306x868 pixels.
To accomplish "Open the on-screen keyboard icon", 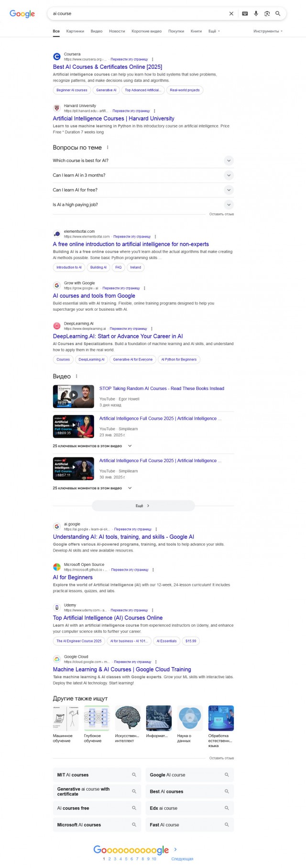I will point(245,13).
